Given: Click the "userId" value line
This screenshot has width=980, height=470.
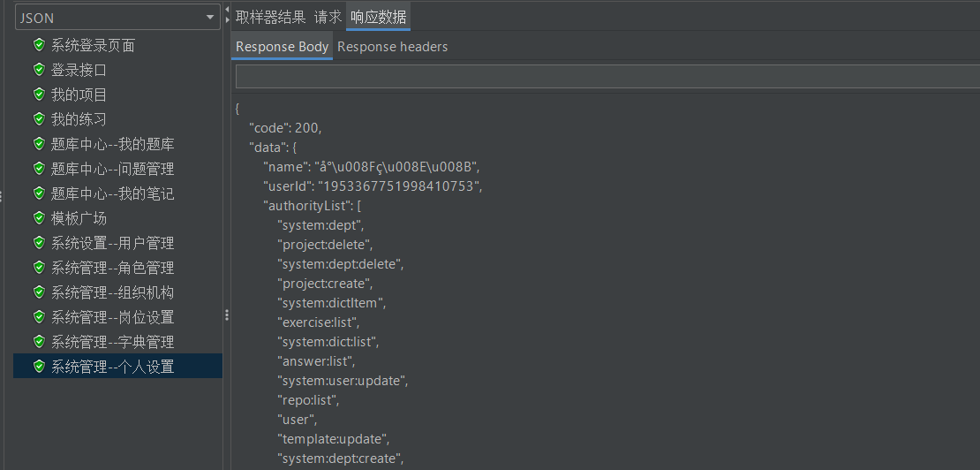Looking at the screenshot, I should click(x=373, y=186).
